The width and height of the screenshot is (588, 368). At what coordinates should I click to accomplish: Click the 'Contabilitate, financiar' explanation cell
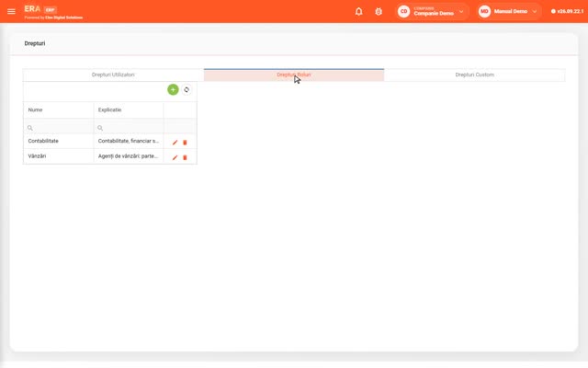[129, 141]
